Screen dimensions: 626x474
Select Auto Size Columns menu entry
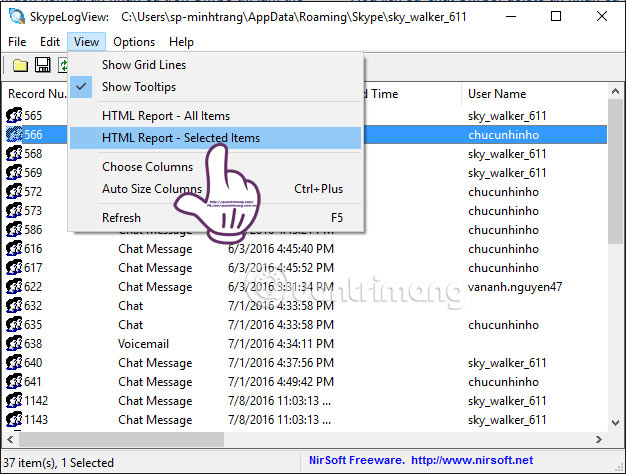[216, 188]
